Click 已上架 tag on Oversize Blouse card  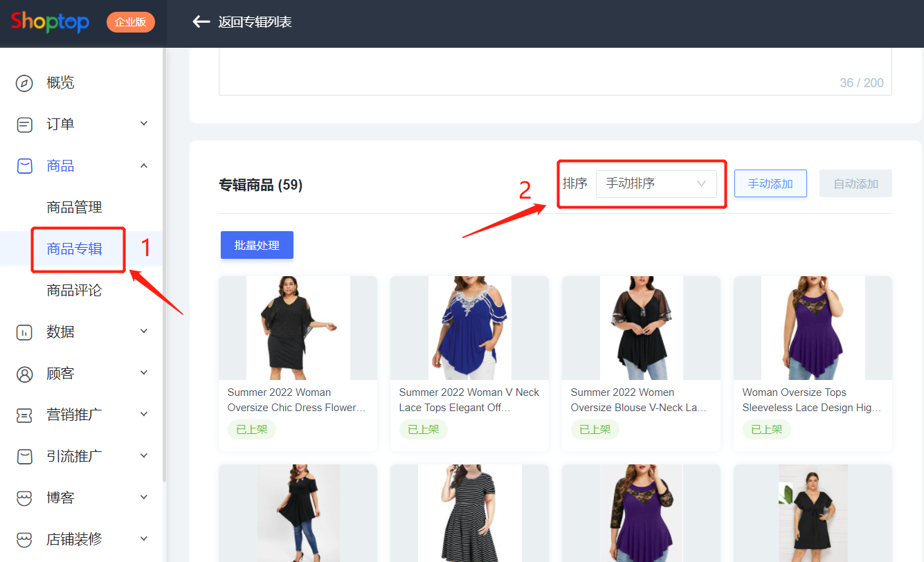tap(595, 429)
